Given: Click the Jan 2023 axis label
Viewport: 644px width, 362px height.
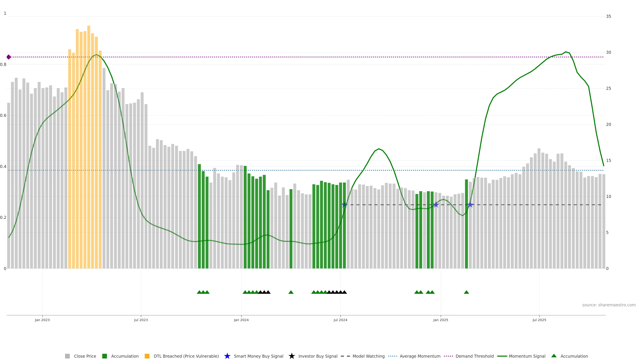Looking at the screenshot, I should [x=42, y=320].
